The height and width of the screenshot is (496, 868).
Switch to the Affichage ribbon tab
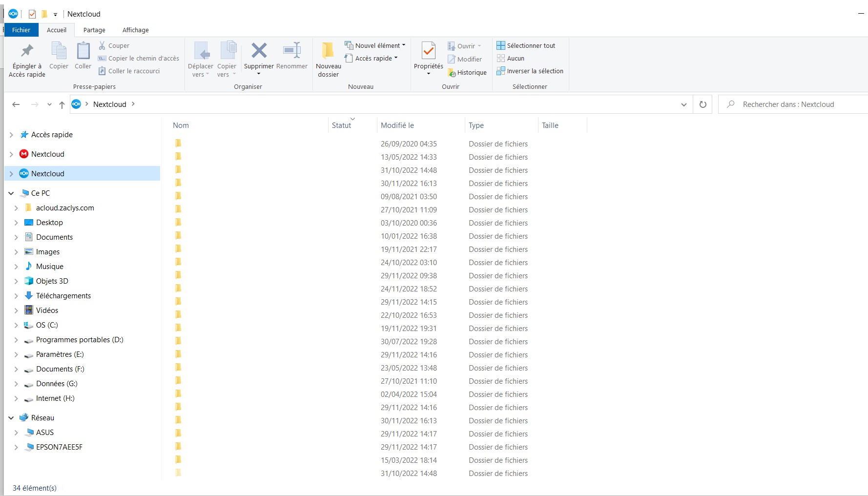(135, 30)
